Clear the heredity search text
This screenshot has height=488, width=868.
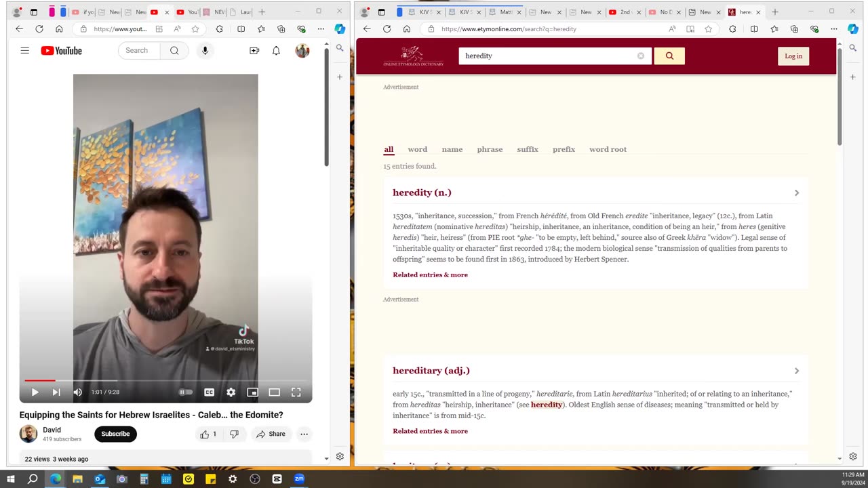pos(640,56)
